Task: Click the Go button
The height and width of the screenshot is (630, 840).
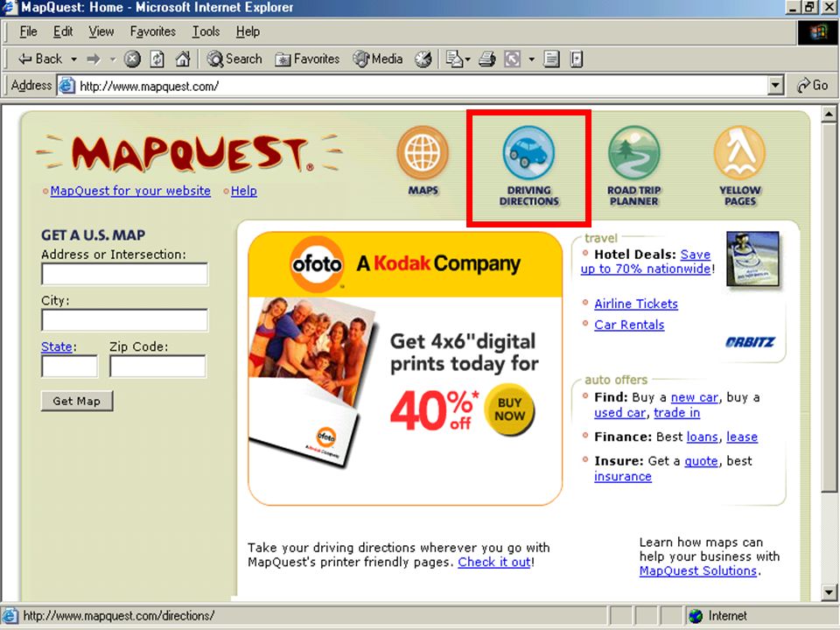Action: (x=813, y=85)
